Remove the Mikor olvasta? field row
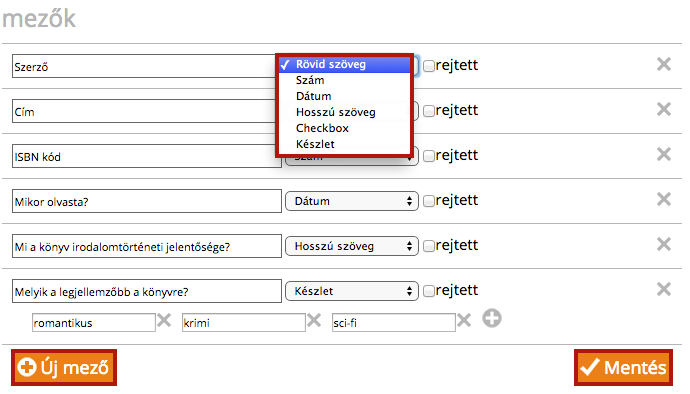The height and width of the screenshot is (394, 690). coord(664,199)
